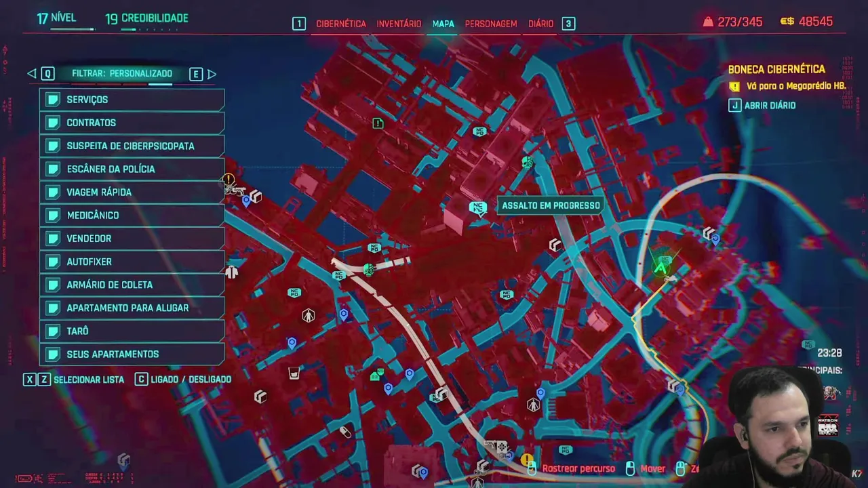Image resolution: width=868 pixels, height=488 pixels.
Task: Toggle the Contratos map filter
Action: 132,123
